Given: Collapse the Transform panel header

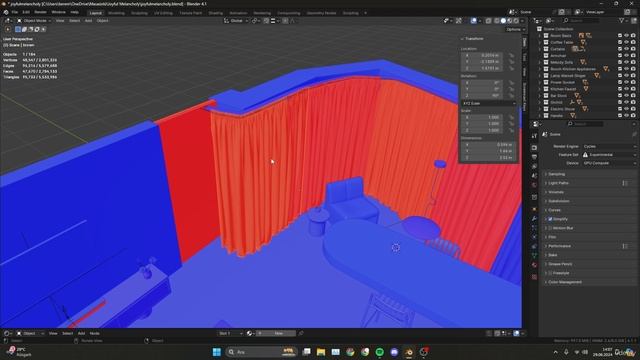Looking at the screenshot, I should coord(473,39).
